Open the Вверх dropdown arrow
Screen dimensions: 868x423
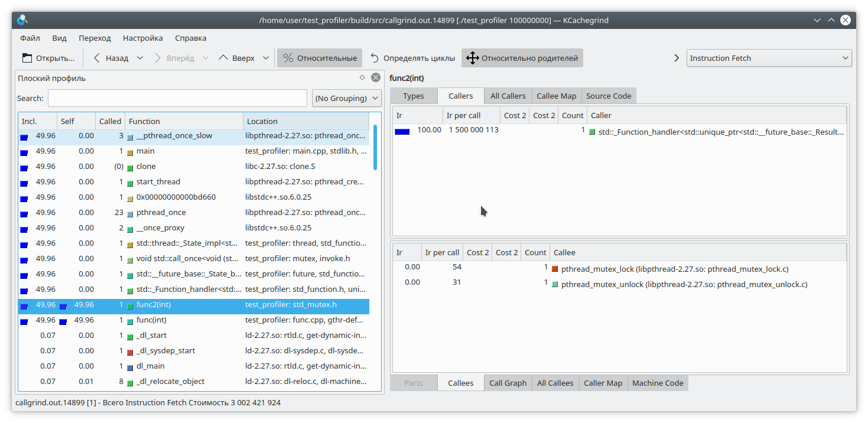tap(266, 58)
